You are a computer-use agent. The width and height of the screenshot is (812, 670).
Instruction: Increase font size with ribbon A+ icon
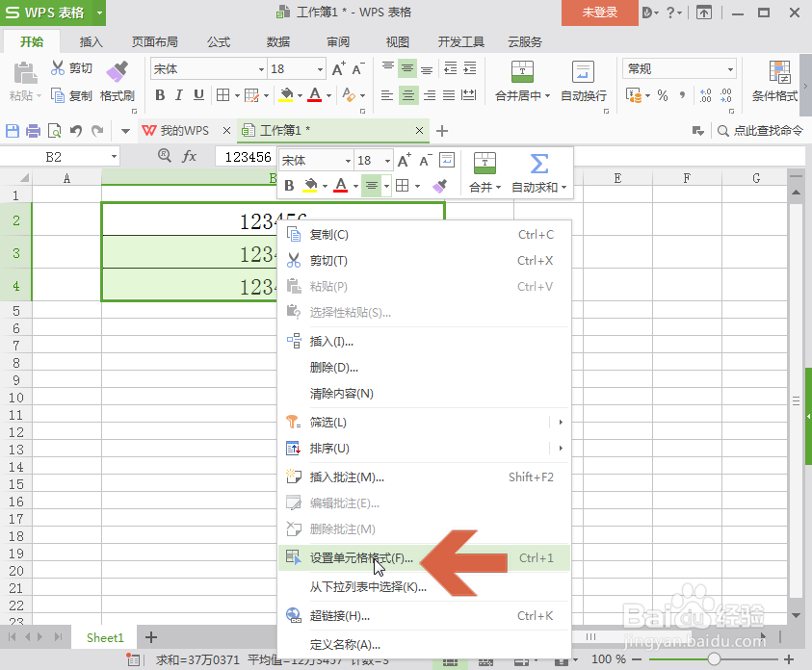pos(338,68)
